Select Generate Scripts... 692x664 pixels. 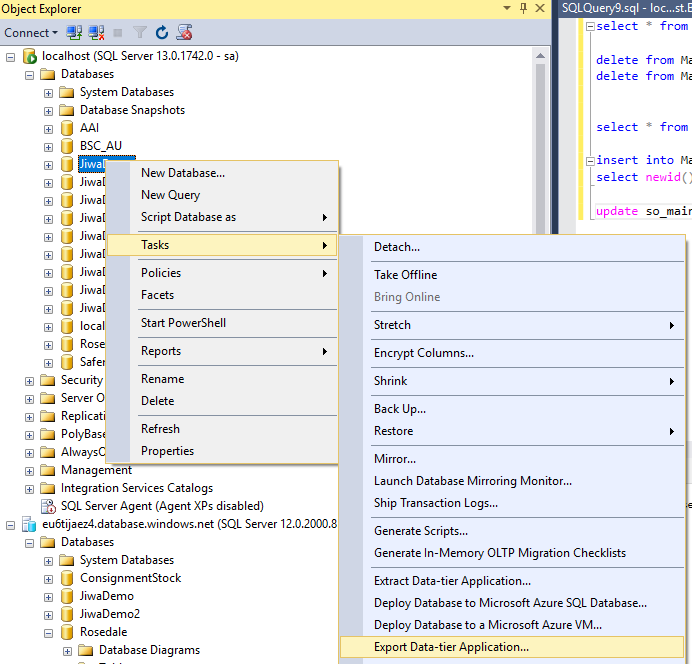(x=512, y=531)
